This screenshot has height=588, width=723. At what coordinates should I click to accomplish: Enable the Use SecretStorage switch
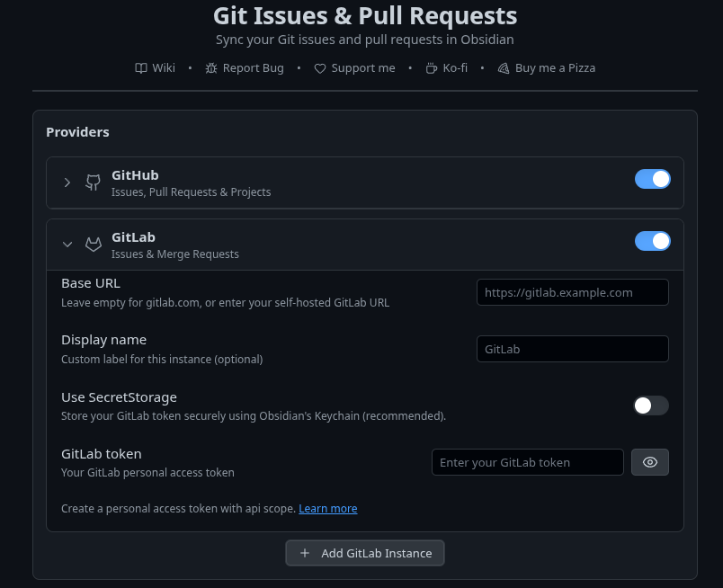tap(650, 405)
